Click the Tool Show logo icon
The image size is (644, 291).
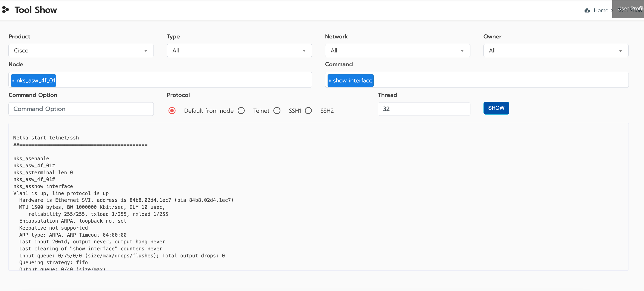coord(6,10)
